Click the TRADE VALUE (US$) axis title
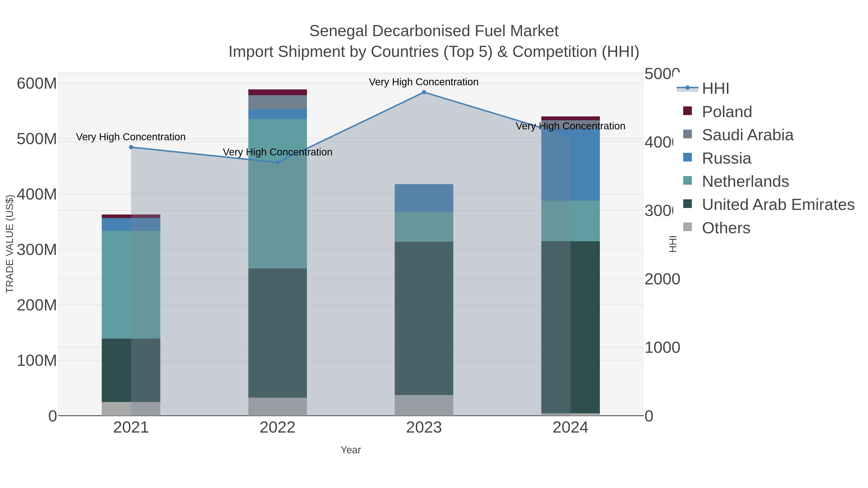This screenshot has height=488, width=868. [x=10, y=244]
